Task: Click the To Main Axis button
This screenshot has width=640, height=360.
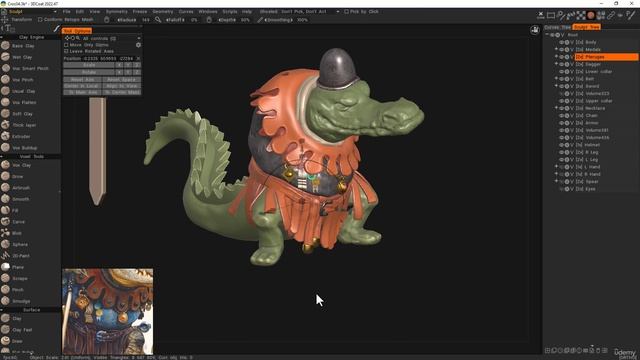Action: [82, 93]
